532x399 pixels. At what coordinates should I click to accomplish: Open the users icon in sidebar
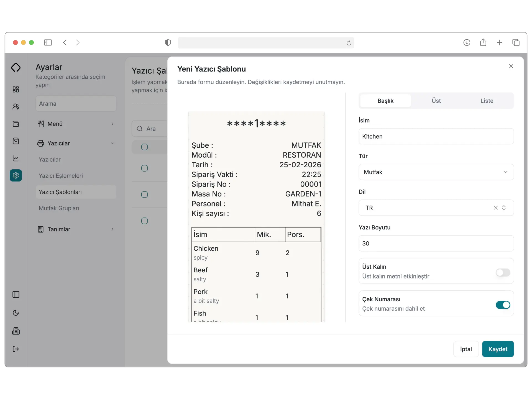click(x=16, y=106)
